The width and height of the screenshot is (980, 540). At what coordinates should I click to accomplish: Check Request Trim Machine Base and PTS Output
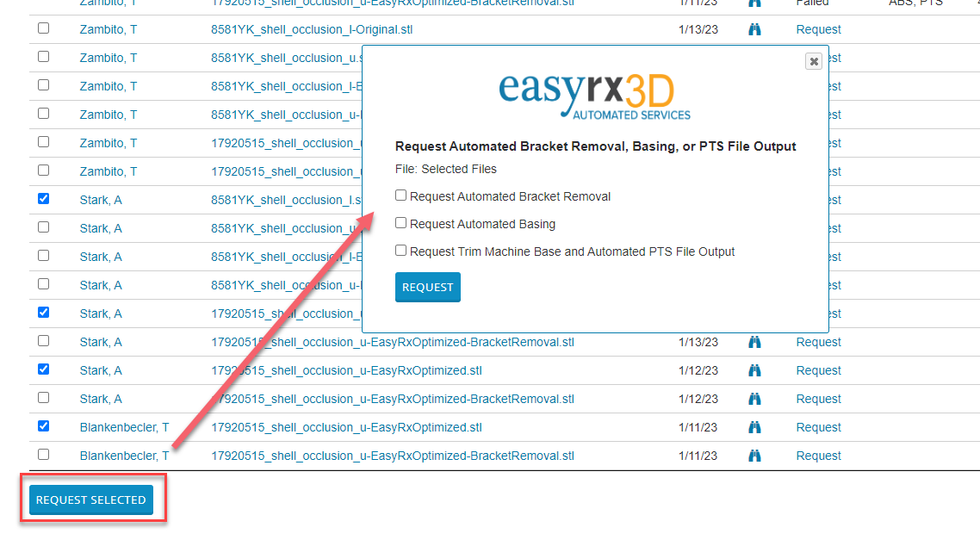[400, 251]
